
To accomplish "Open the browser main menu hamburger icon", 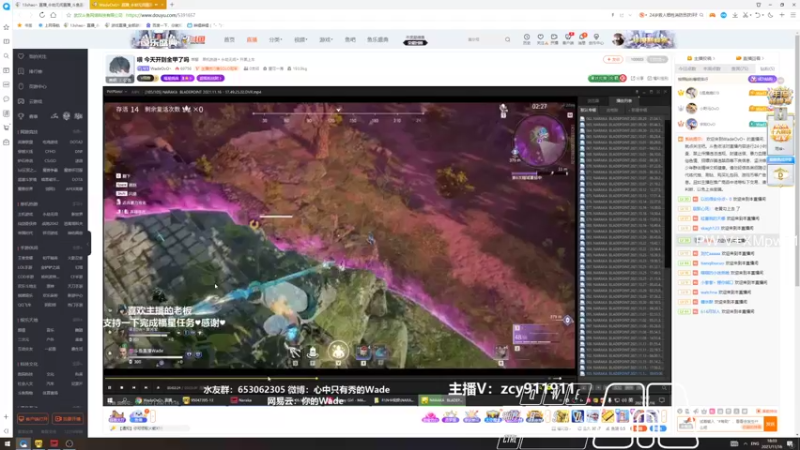I will pos(793,15).
